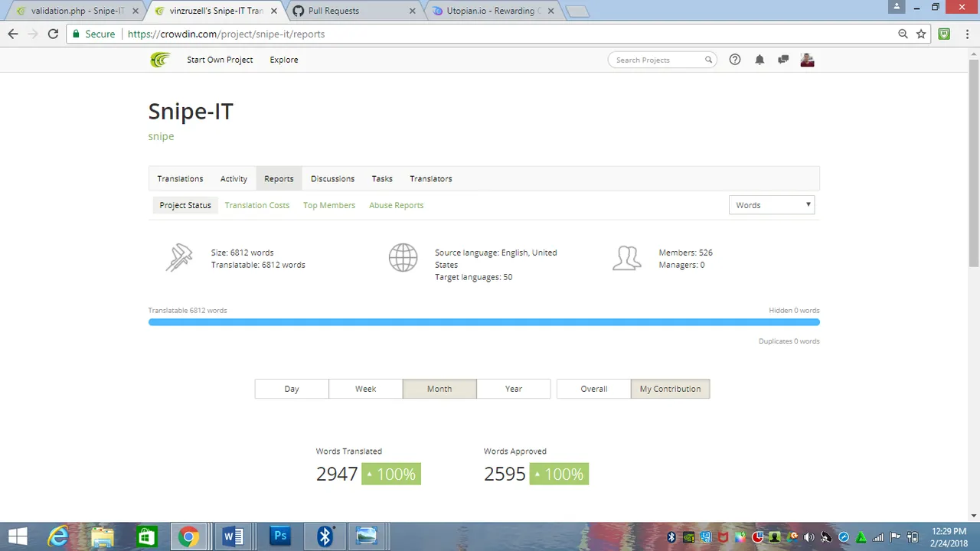Open the notifications bell icon
Viewport: 980px width, 551px height.
759,60
